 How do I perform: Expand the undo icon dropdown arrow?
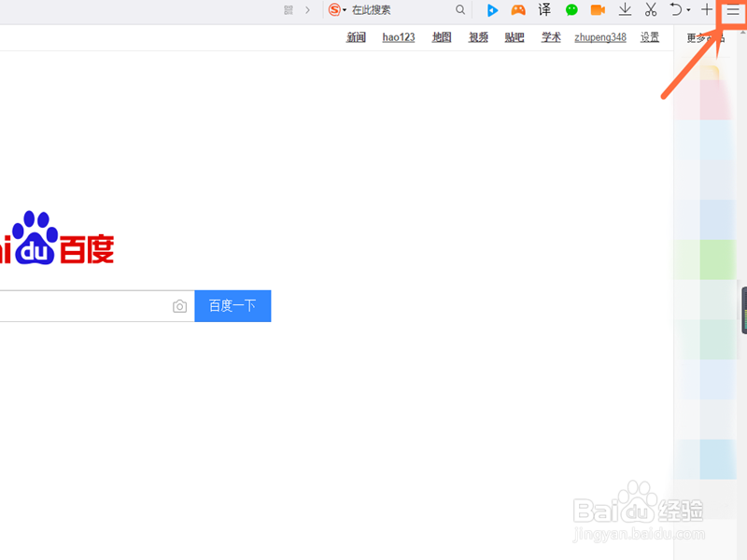(688, 10)
